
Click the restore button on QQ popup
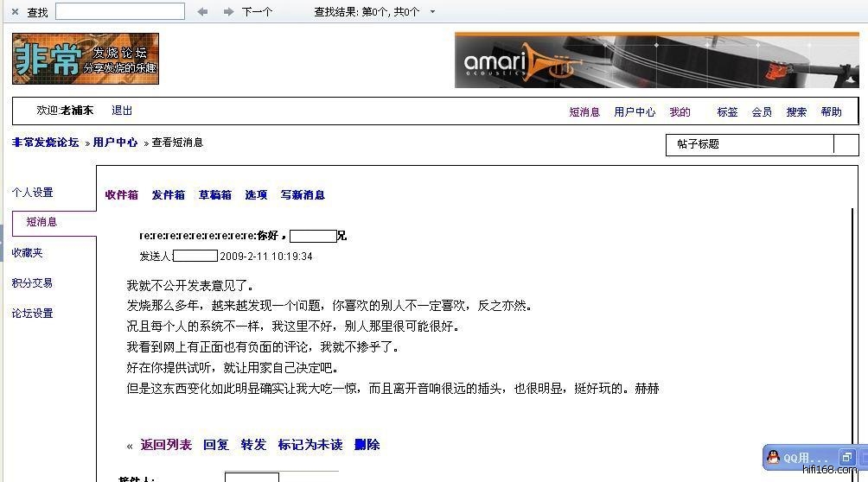point(846,457)
